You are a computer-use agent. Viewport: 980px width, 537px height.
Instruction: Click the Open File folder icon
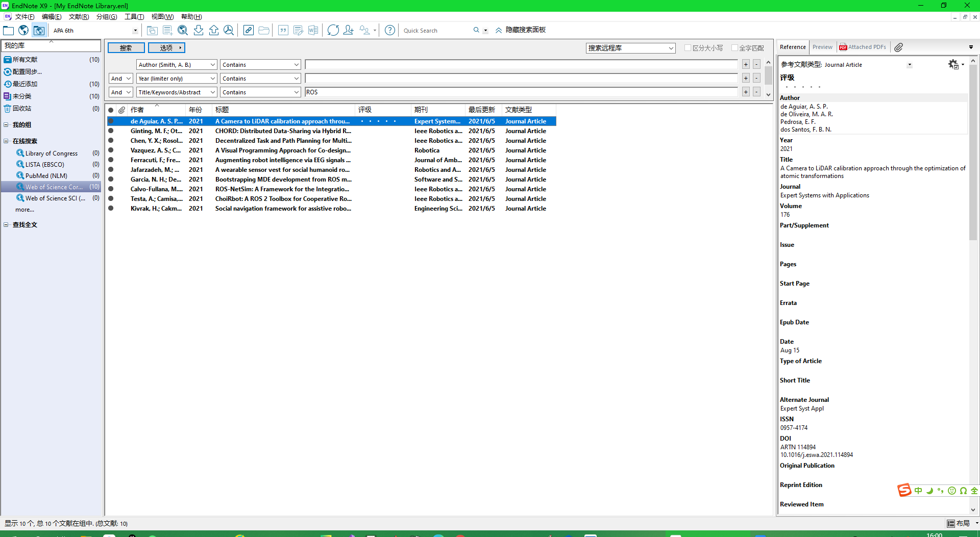click(264, 31)
